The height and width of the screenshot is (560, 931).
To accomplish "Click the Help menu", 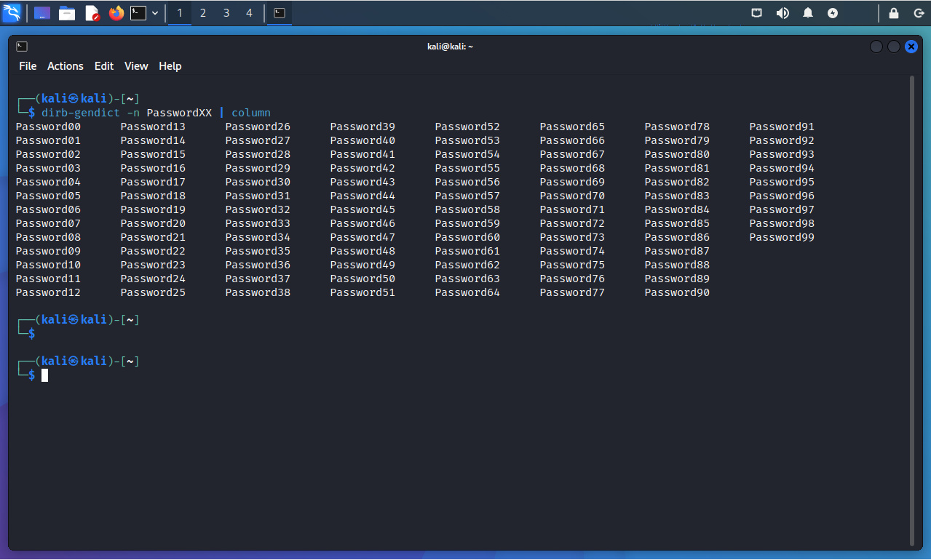I will (170, 66).
